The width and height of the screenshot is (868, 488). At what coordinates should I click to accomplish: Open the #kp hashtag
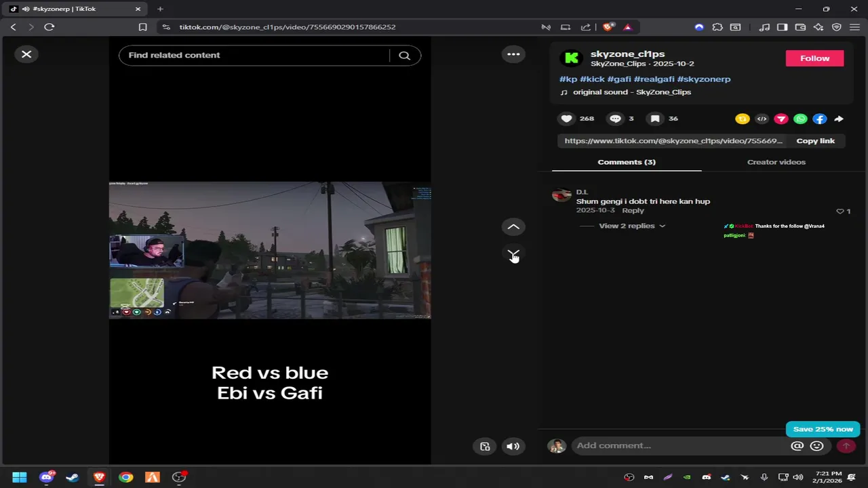[x=568, y=79]
